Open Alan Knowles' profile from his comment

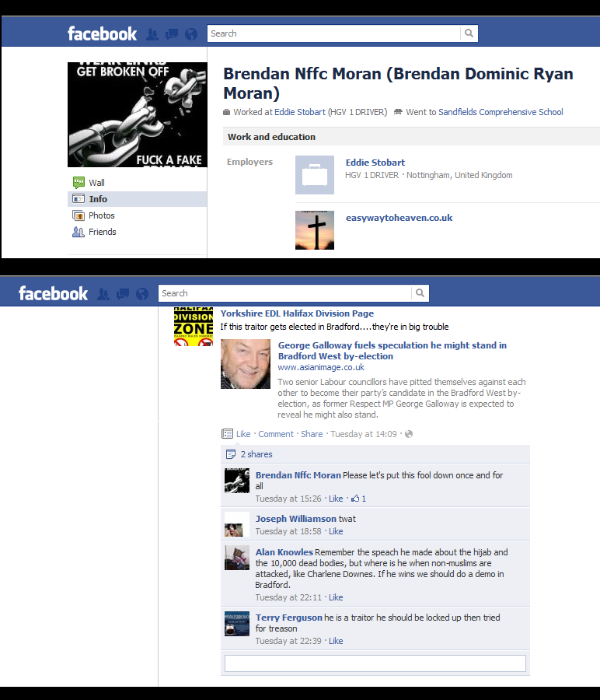284,552
